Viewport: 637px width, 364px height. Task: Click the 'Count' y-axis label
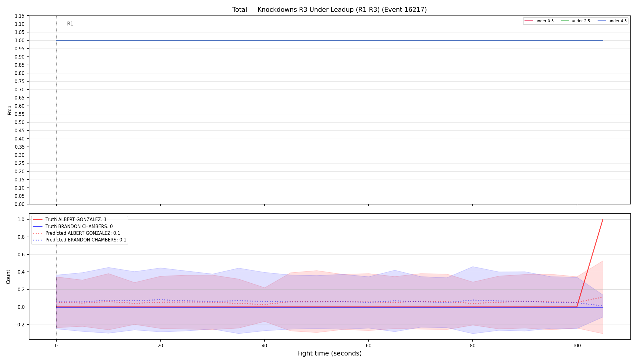click(x=8, y=277)
